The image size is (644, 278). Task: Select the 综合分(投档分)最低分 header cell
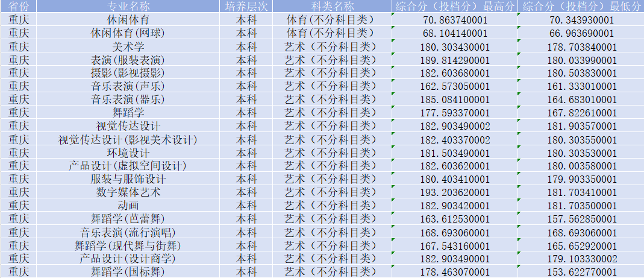coord(581,6)
